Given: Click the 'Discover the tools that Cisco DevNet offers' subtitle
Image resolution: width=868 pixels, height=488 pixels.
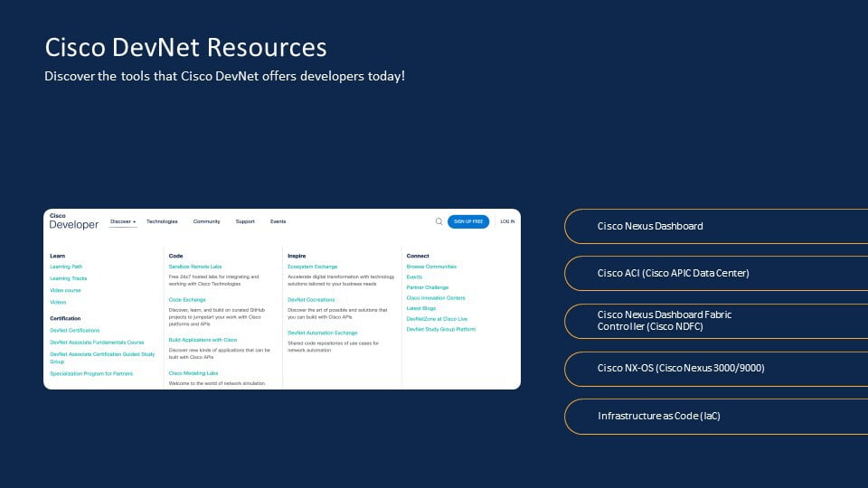Looking at the screenshot, I should point(225,76).
